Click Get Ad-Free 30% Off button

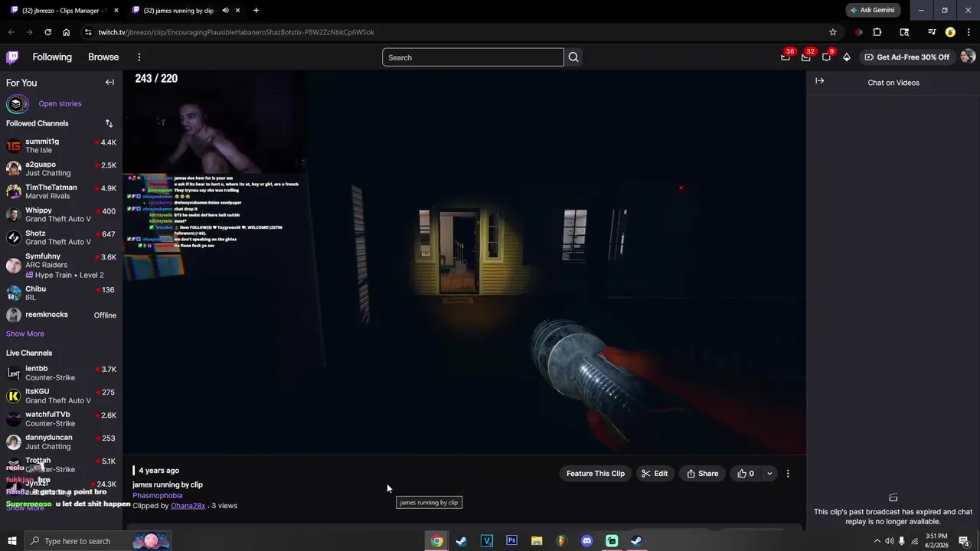[x=906, y=57]
